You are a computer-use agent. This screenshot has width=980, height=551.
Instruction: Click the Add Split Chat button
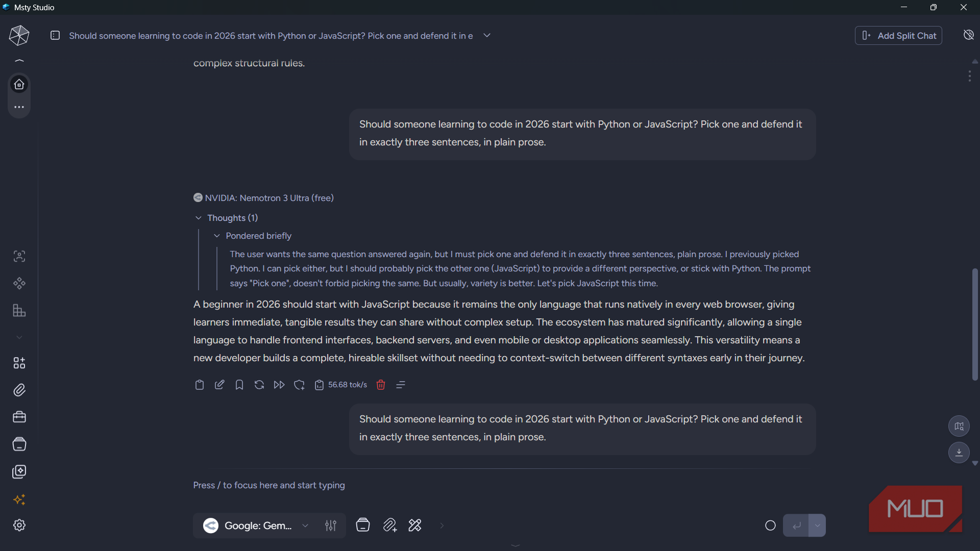898,36
